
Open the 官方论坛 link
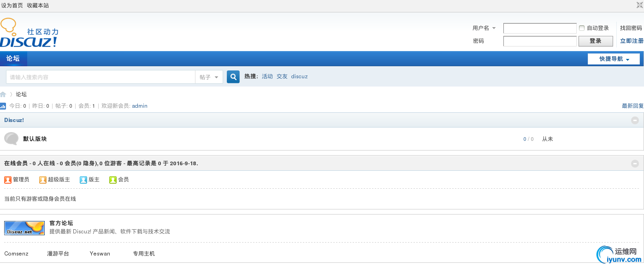(61, 223)
